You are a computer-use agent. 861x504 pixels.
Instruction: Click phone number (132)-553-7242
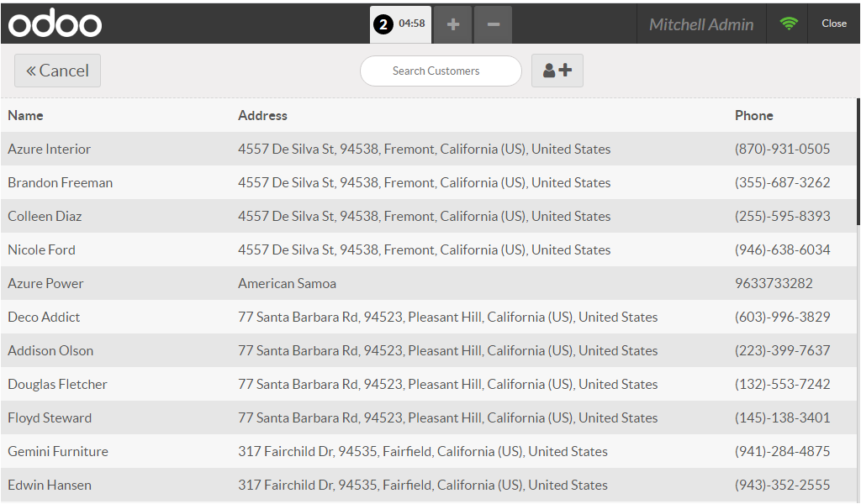click(x=783, y=384)
